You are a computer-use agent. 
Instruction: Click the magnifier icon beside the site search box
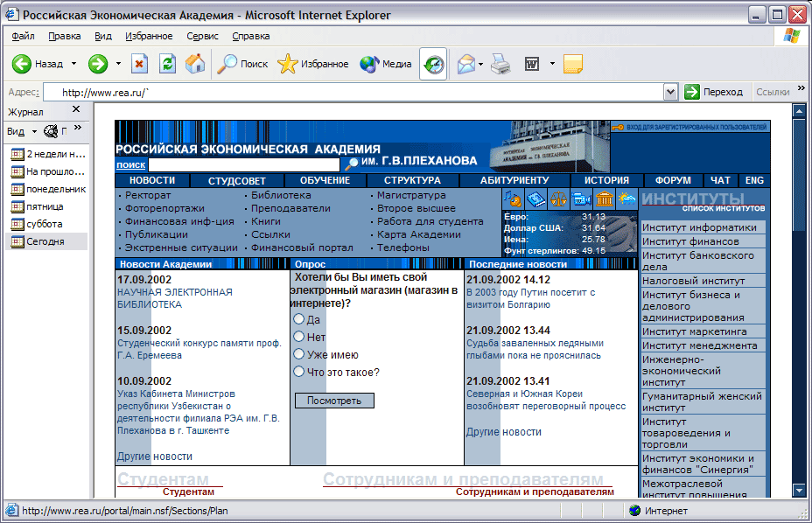pyautogui.click(x=352, y=164)
